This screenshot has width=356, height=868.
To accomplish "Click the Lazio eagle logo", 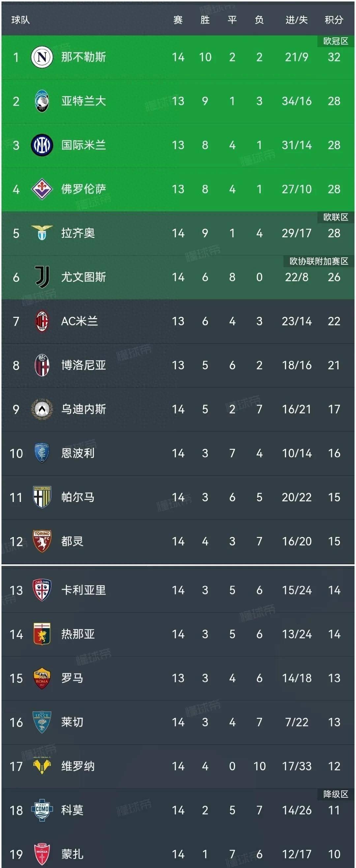I will pyautogui.click(x=42, y=233).
